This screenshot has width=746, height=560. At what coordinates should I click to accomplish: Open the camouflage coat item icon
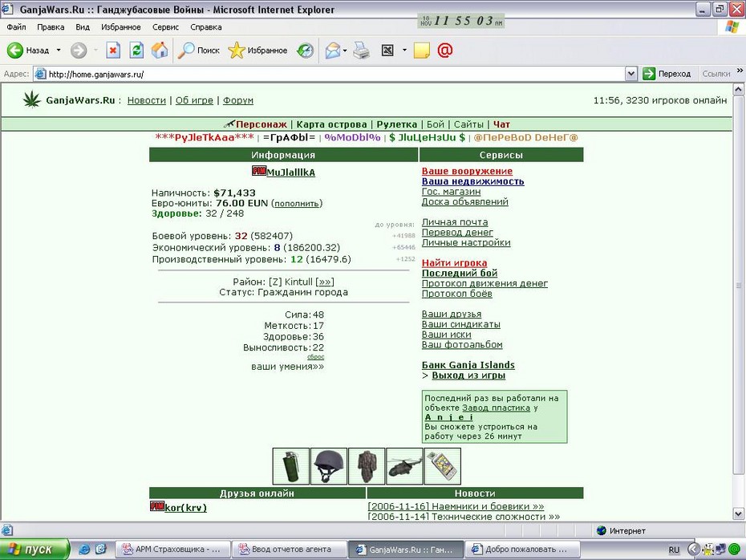pyautogui.click(x=367, y=466)
